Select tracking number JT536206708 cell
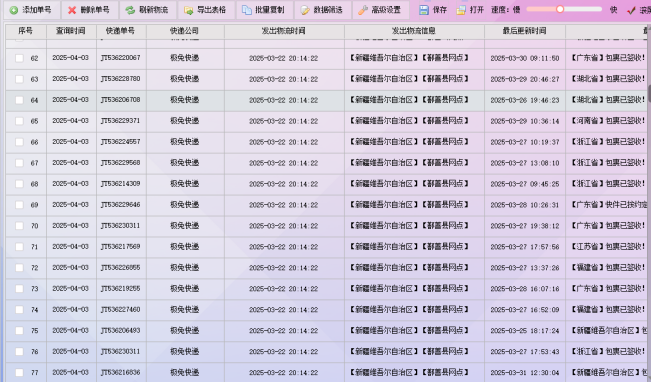 click(x=121, y=100)
